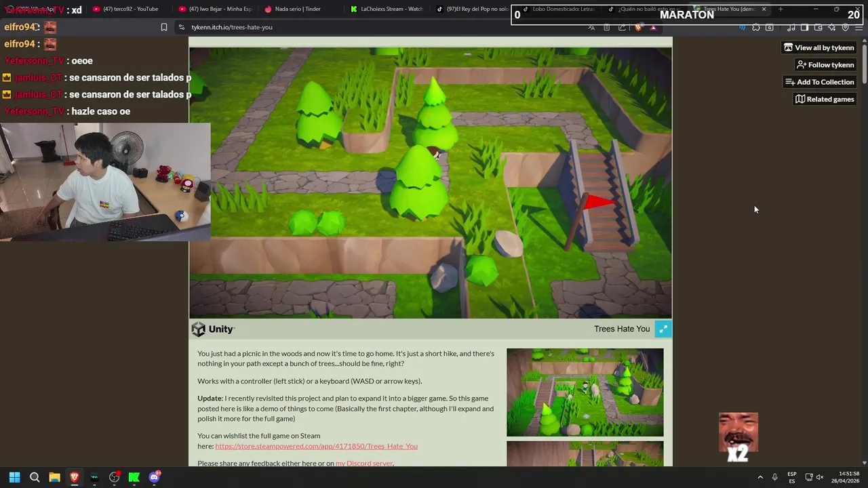Click the Brave Rewards triangle icon
The height and width of the screenshot is (488, 868).
pyautogui.click(x=653, y=27)
